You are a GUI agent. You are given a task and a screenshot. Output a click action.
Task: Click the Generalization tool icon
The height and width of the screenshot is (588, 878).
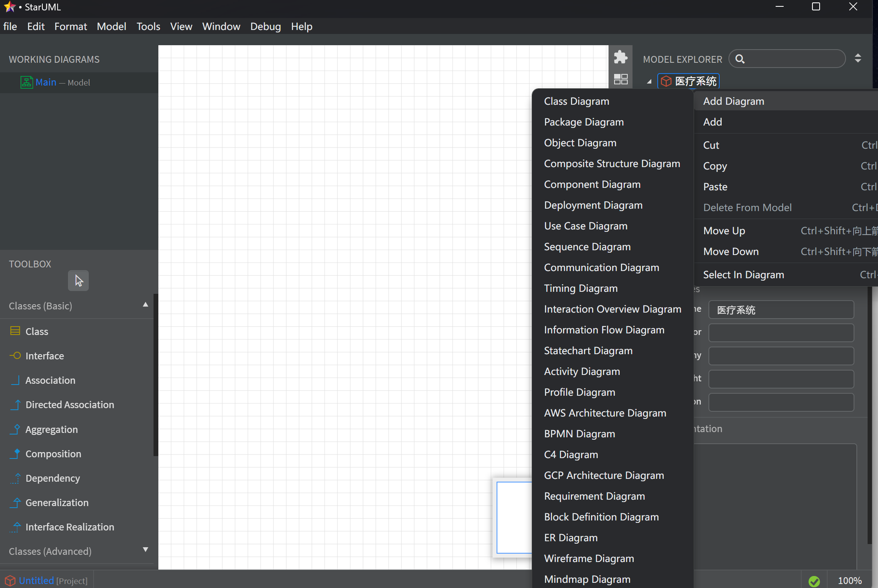click(15, 502)
